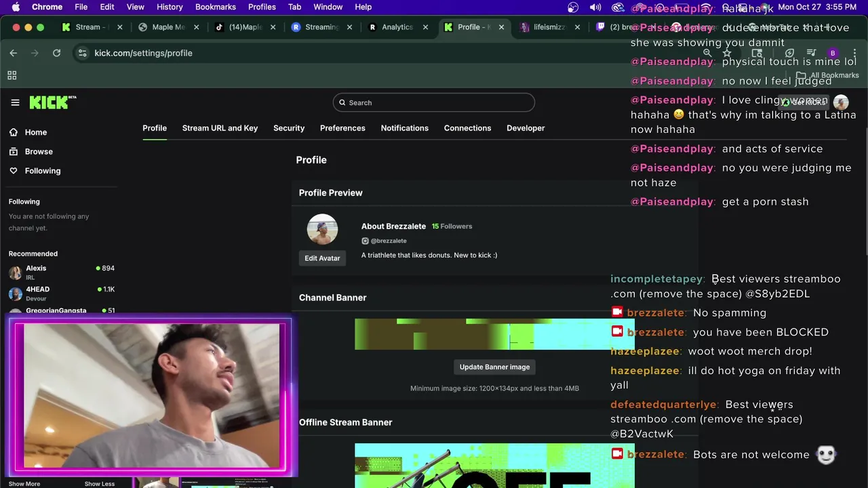Open the Browse link in sidebar
The width and height of the screenshot is (868, 488).
39,151
